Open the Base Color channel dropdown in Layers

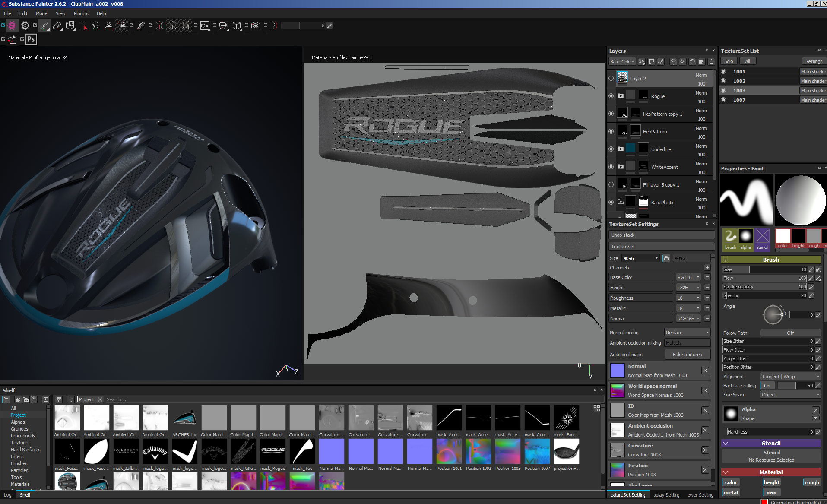pyautogui.click(x=622, y=62)
